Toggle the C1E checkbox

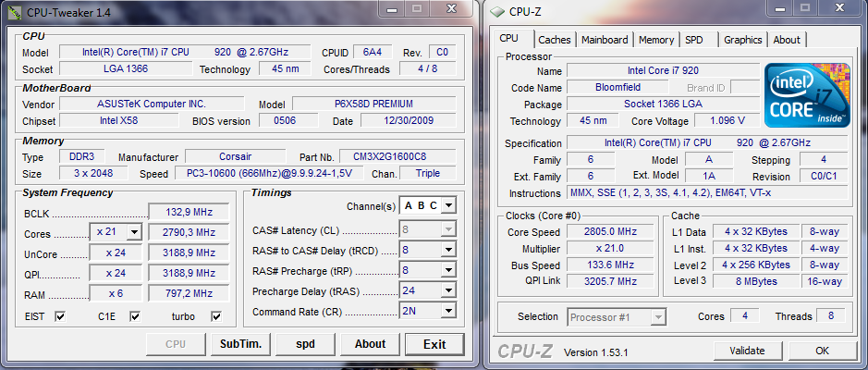point(135,316)
